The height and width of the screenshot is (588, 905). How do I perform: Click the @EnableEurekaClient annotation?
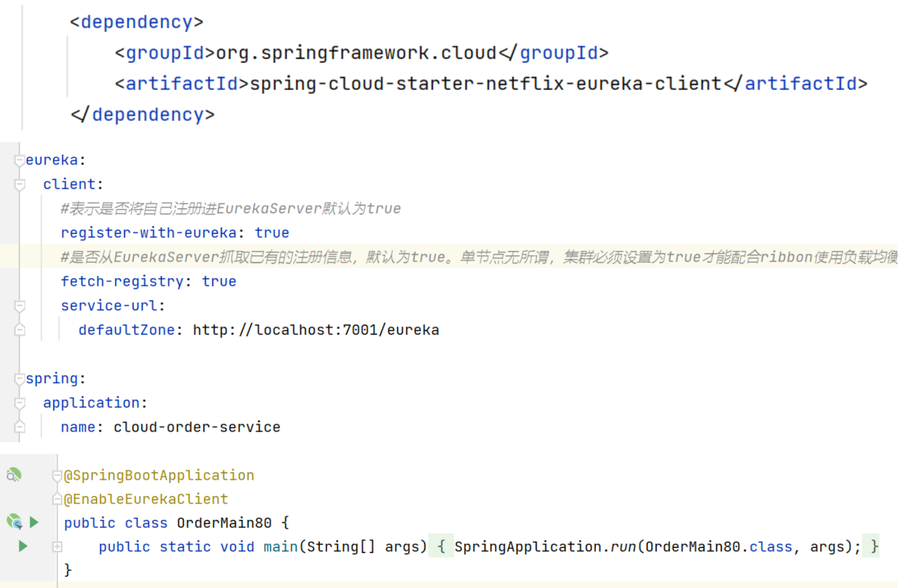pos(146,499)
